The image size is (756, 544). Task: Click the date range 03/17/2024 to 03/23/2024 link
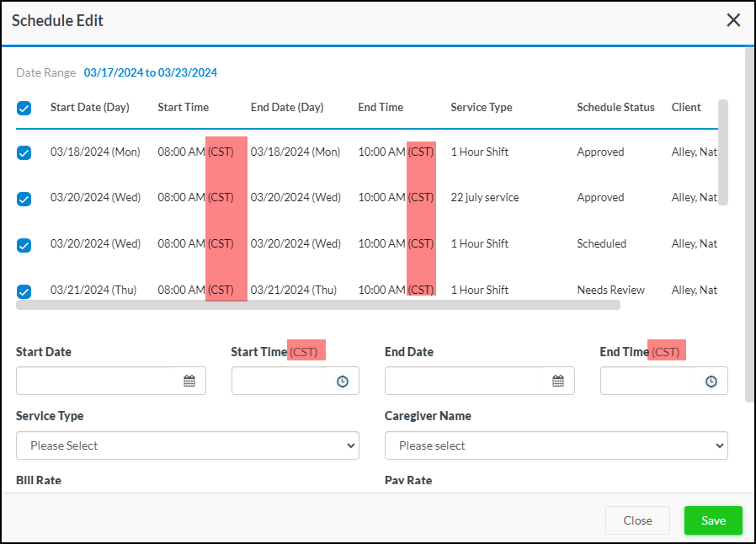click(x=151, y=73)
